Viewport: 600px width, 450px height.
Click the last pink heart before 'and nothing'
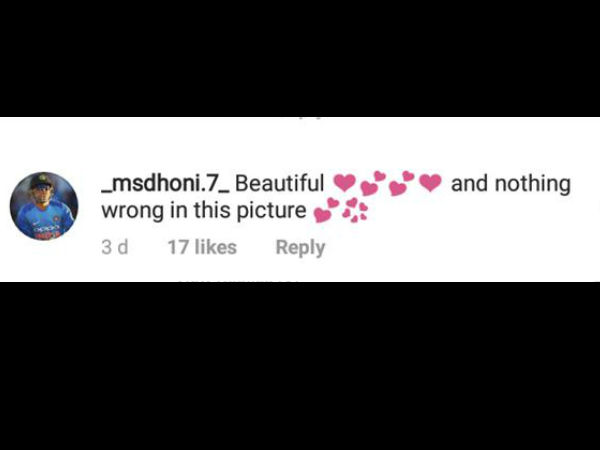click(430, 183)
